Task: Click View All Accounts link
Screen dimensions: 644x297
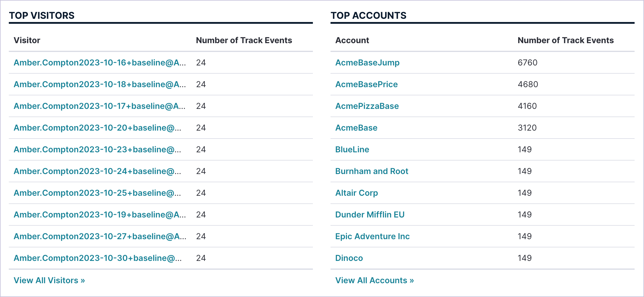Action: (374, 280)
